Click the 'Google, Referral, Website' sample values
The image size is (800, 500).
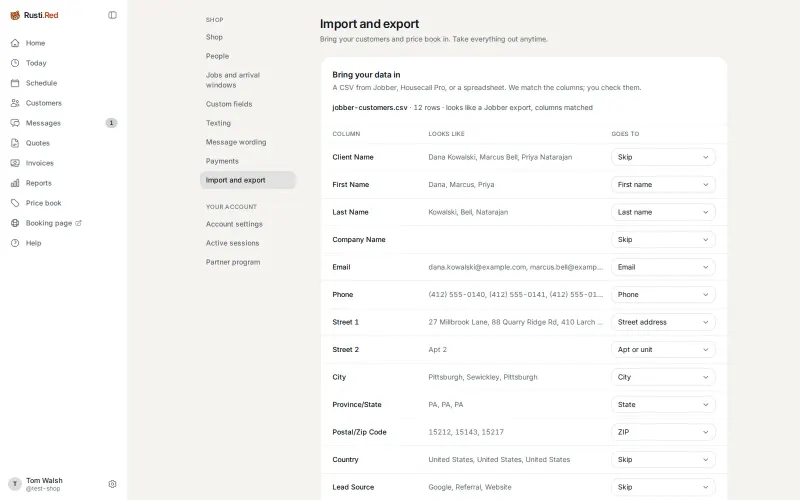[x=470, y=487]
